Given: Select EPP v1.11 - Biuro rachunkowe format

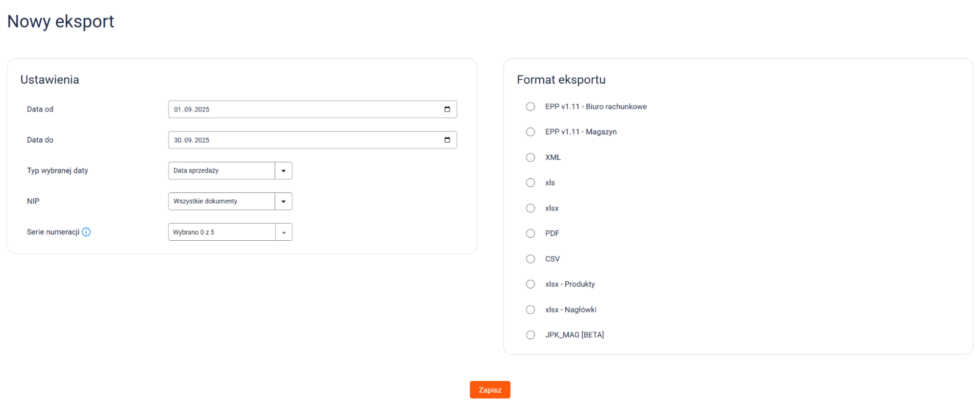Looking at the screenshot, I should point(530,107).
